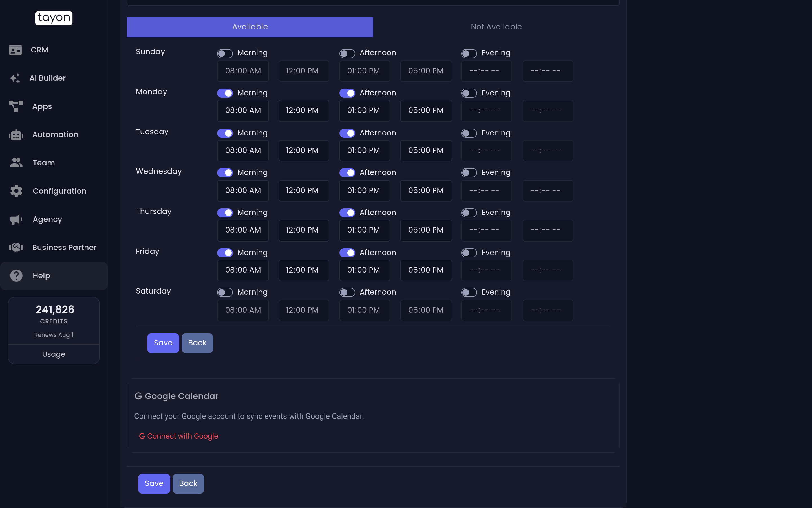This screenshot has height=508, width=812.
Task: Turn off the Wednesday Morning toggle
Action: (x=225, y=173)
